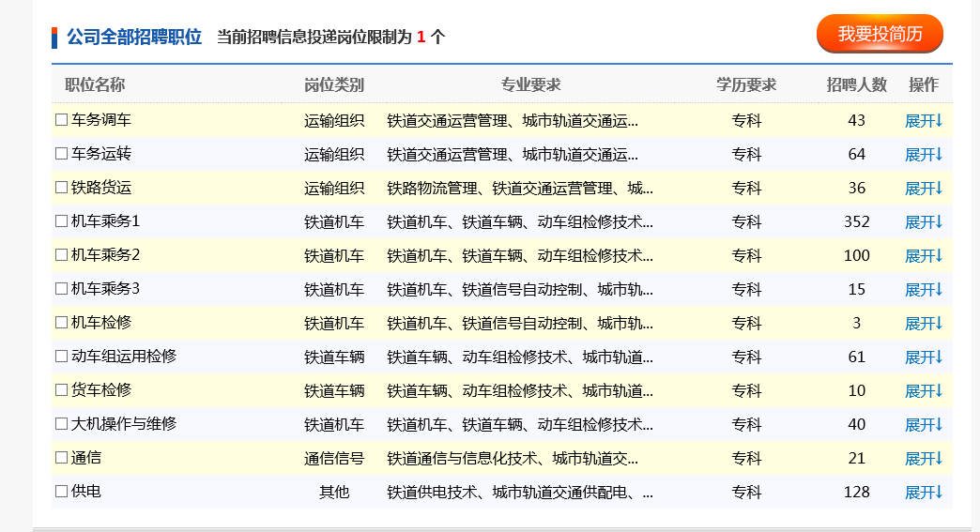This screenshot has width=980, height=532.
Task: Expand the 供电 row details
Action: point(923,493)
